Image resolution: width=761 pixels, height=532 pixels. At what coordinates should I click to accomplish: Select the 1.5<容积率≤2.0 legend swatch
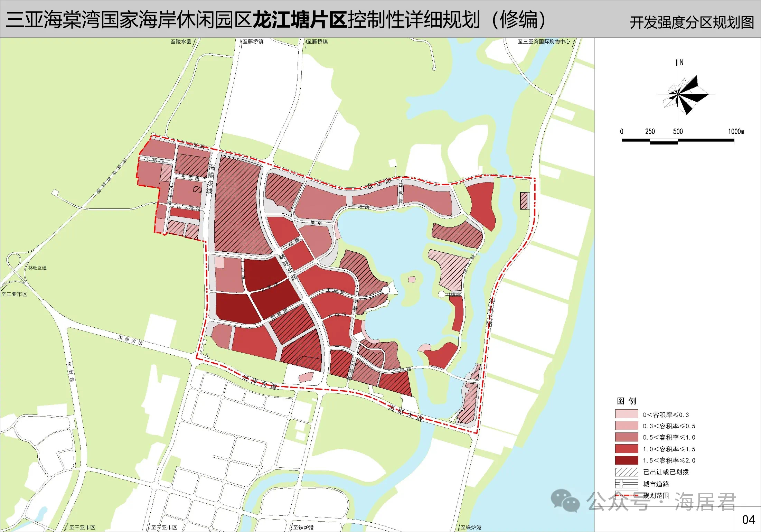[626, 460]
